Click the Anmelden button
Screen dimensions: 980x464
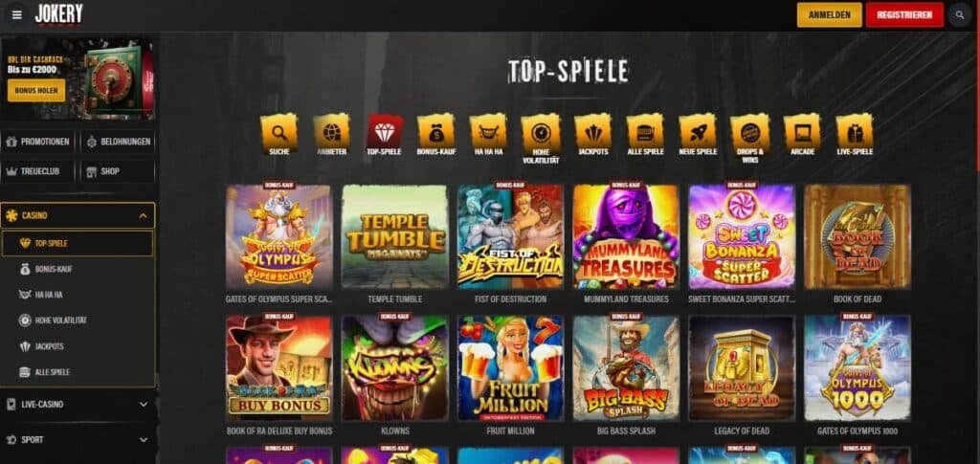click(x=830, y=15)
